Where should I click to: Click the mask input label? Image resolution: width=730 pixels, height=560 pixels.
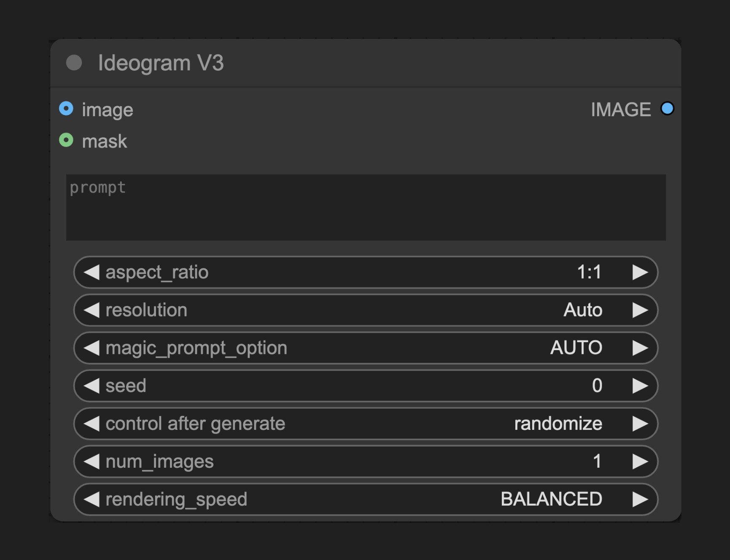(104, 141)
